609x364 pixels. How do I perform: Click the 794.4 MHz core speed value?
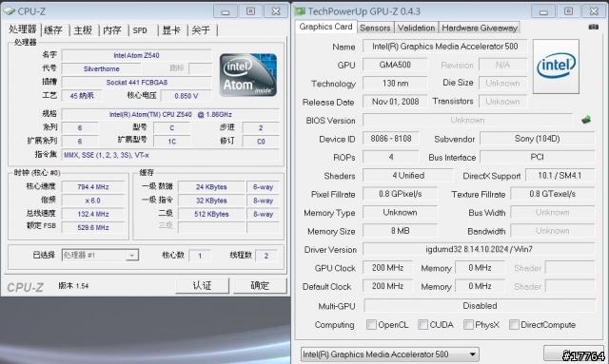pos(93,187)
